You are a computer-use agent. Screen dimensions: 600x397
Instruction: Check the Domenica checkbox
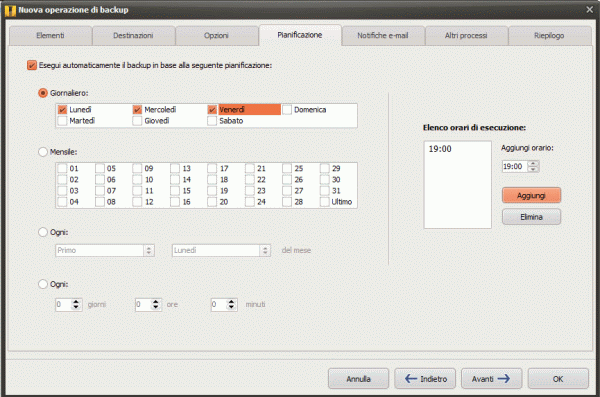coord(287,110)
